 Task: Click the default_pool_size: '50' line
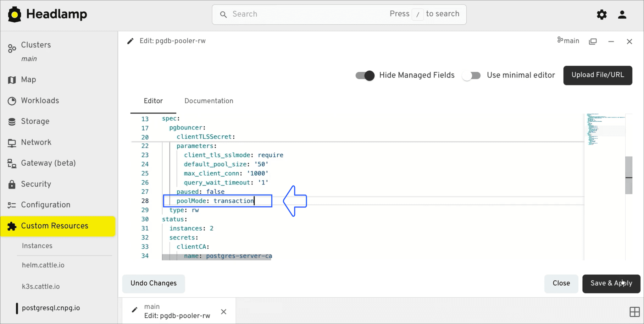[226, 164]
